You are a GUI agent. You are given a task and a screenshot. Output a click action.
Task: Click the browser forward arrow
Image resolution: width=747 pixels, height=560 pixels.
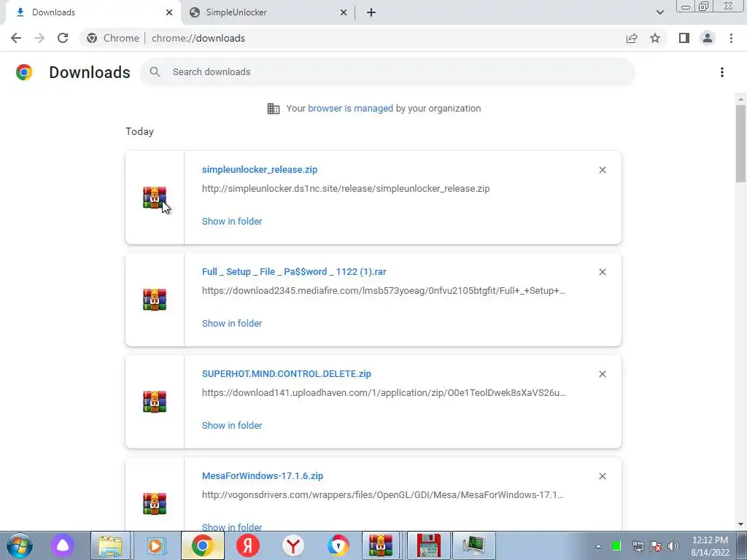pos(39,38)
